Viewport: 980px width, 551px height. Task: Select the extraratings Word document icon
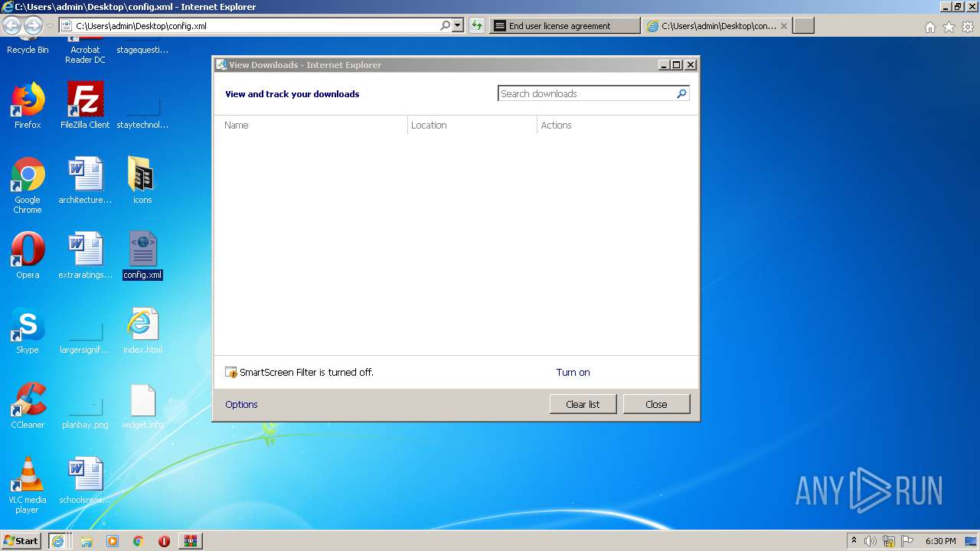85,256
